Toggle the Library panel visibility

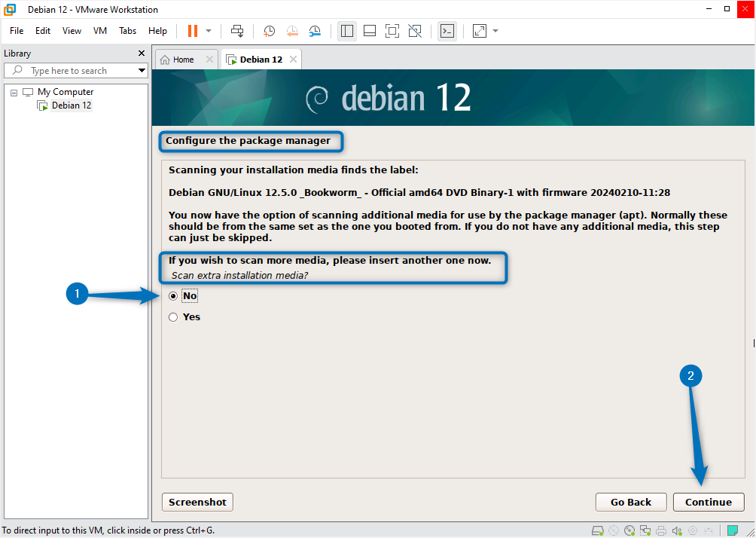(346, 31)
